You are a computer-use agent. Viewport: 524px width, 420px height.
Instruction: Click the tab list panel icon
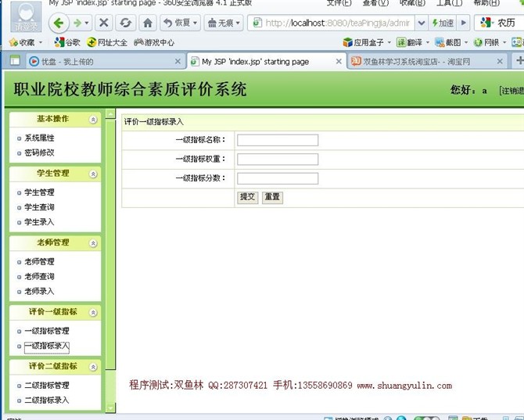[15, 60]
